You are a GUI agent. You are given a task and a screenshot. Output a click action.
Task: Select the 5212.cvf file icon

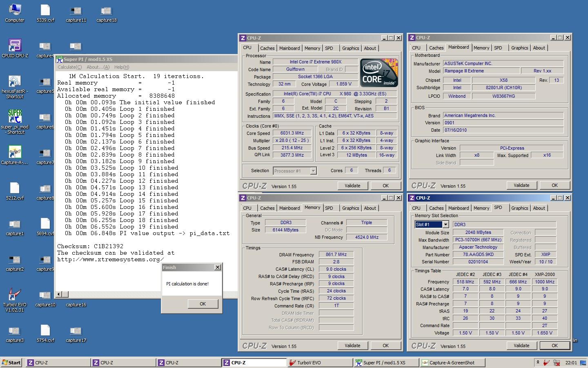(x=15, y=191)
